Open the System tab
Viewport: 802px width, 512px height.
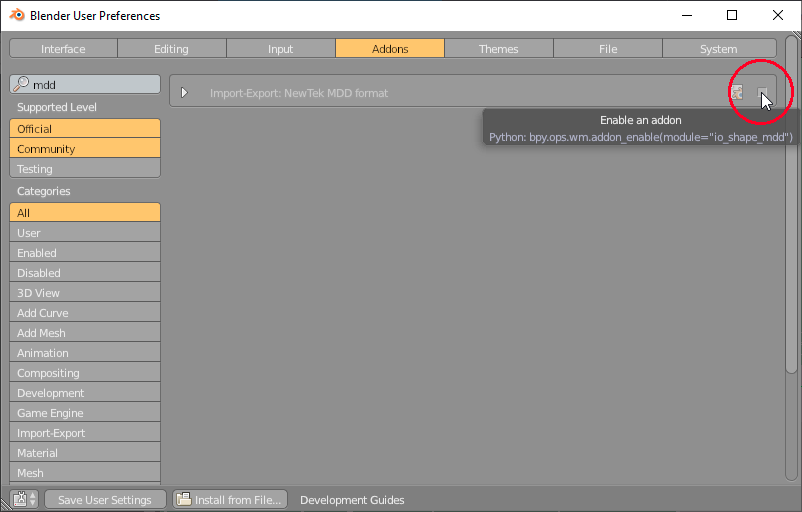click(x=719, y=49)
